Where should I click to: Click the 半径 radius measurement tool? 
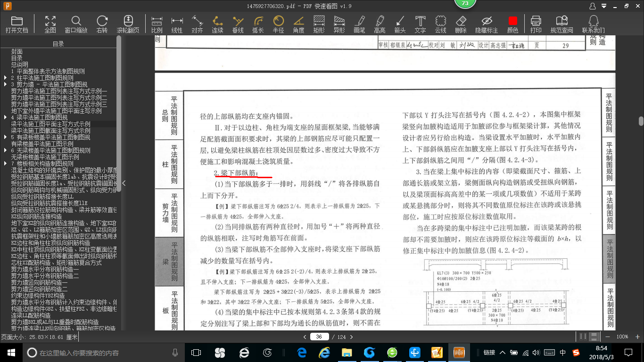tap(278, 22)
